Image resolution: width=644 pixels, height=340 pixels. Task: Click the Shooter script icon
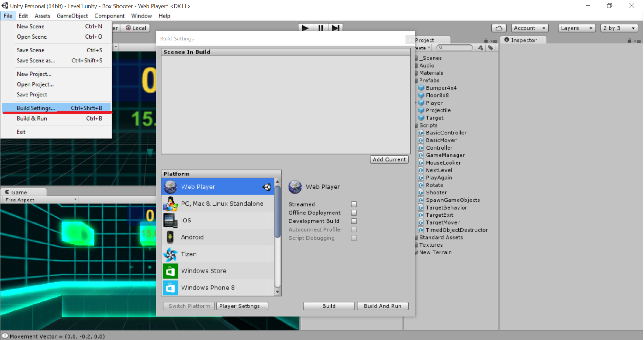click(421, 192)
